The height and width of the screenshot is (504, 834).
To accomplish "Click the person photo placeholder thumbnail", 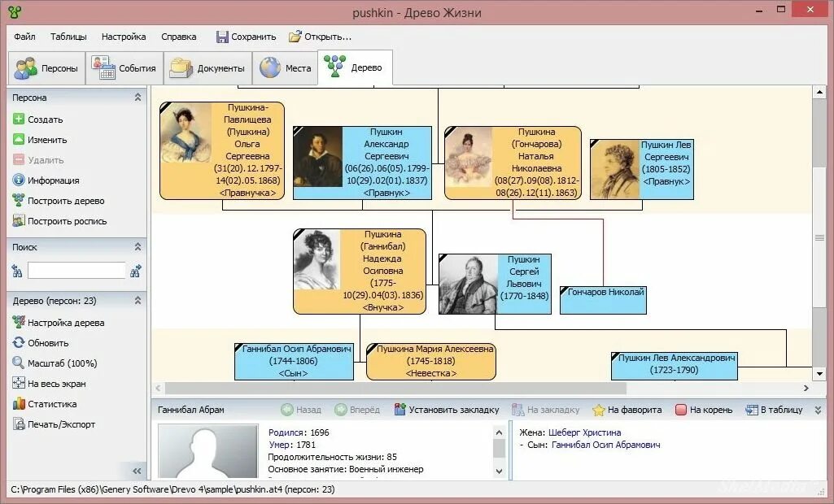I will click(208, 451).
